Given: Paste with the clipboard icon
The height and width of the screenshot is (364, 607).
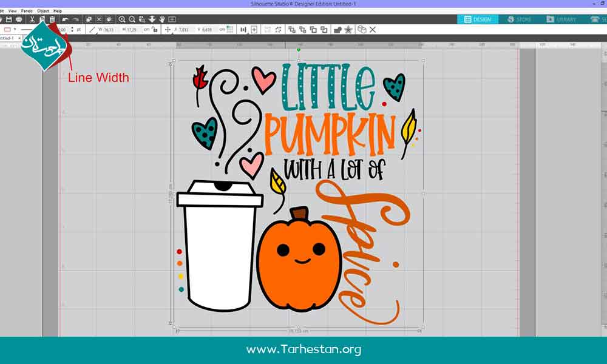Looking at the screenshot, I should click(x=52, y=19).
